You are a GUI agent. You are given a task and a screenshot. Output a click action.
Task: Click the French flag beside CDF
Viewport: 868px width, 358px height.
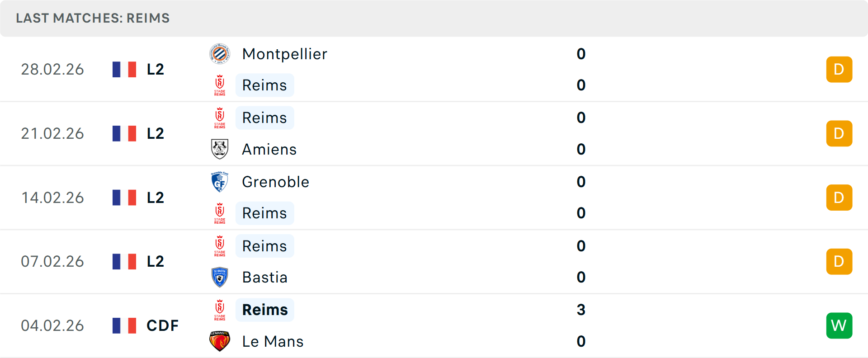124,325
